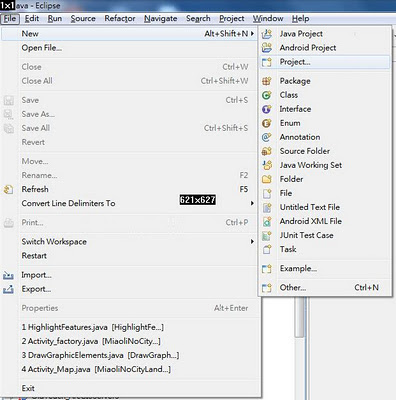396x400 pixels.
Task: Open recent file 3 DrawGraphicElements.java
Action: pyautogui.click(x=129, y=355)
